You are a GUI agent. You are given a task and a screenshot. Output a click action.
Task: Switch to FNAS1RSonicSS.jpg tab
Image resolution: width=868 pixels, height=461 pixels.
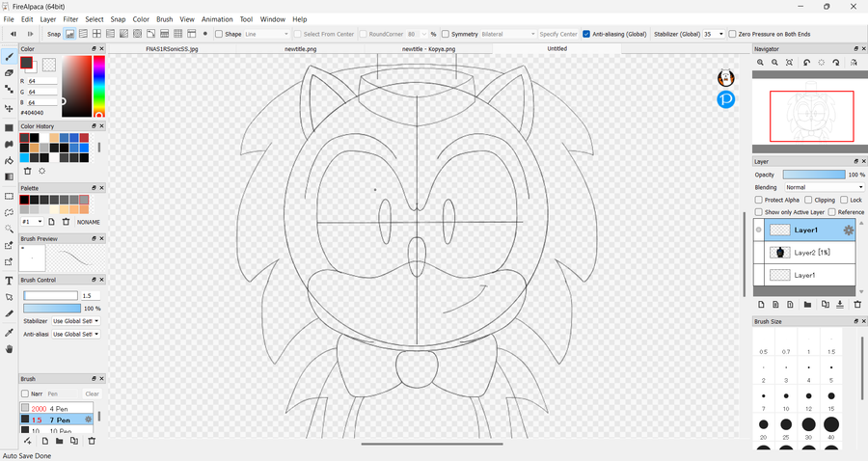coord(172,48)
